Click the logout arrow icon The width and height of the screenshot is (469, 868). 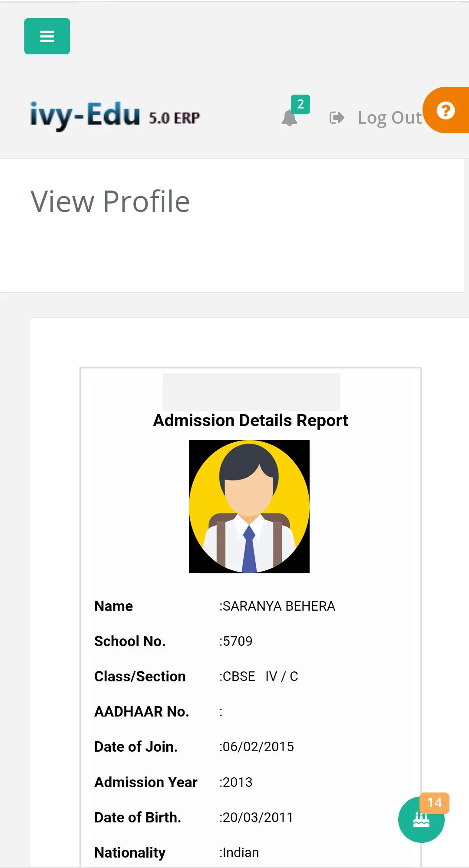pos(337,118)
